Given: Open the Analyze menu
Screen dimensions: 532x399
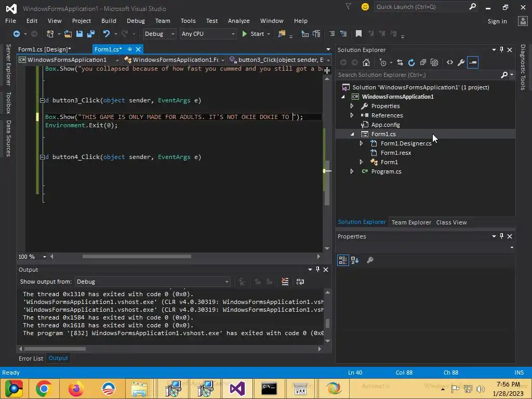Looking at the screenshot, I should point(239,21).
